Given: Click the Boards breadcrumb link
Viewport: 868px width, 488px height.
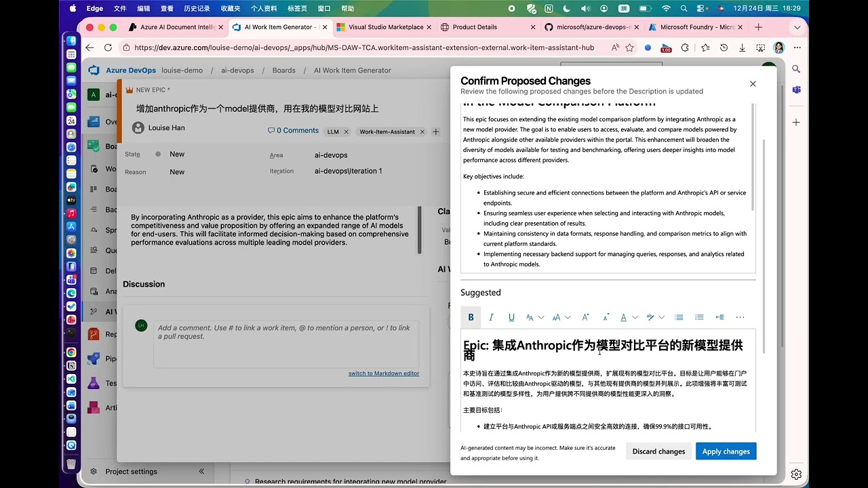Looking at the screenshot, I should point(283,70).
